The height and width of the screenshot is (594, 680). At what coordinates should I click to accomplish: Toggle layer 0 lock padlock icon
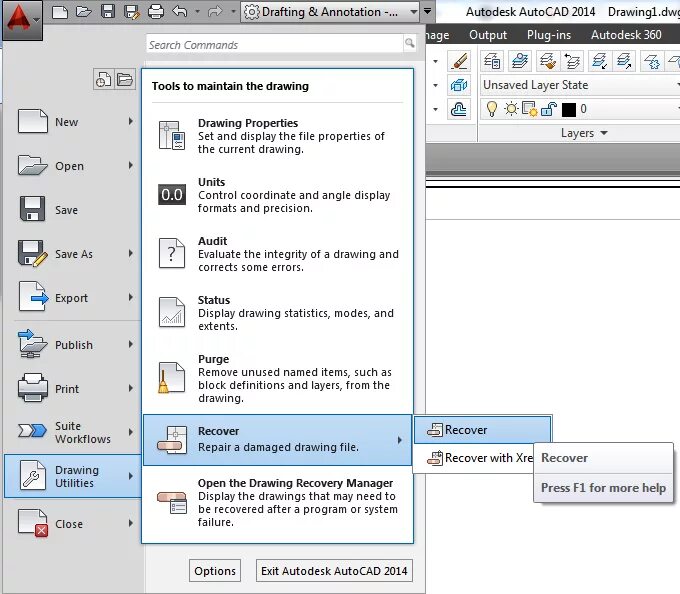[x=549, y=109]
